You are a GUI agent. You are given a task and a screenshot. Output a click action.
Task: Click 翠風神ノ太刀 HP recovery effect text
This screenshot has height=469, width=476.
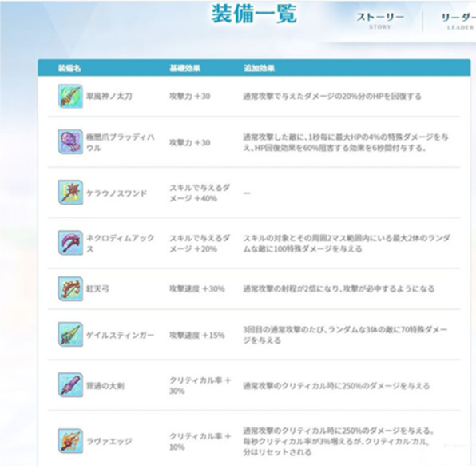click(x=332, y=97)
